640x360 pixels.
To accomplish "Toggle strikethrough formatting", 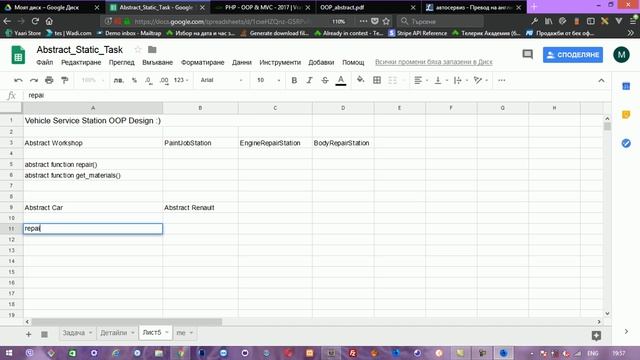I will (x=325, y=80).
